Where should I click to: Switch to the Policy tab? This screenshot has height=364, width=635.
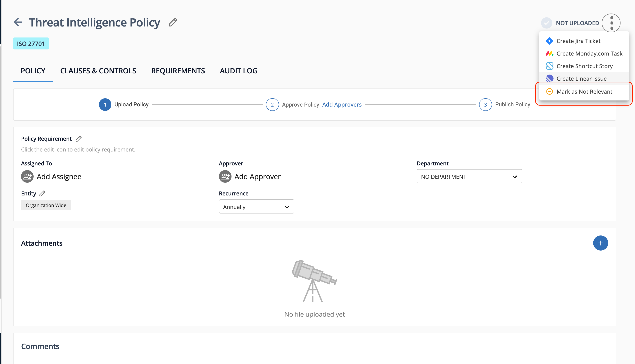pyautogui.click(x=33, y=71)
